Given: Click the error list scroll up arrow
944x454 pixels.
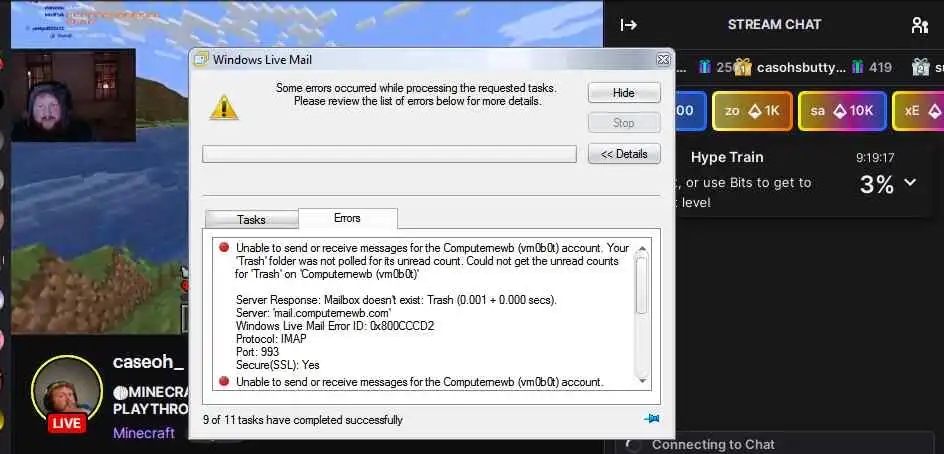Looking at the screenshot, I should coord(642,249).
